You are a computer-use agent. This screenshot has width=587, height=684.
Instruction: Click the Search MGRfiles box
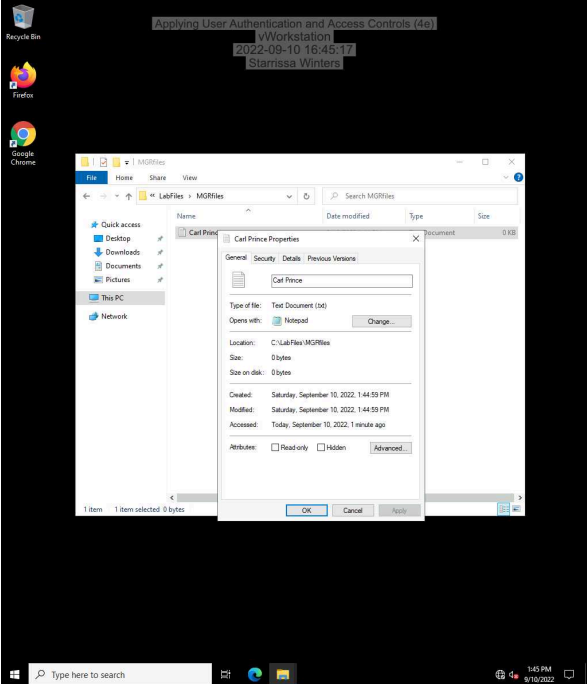420,196
